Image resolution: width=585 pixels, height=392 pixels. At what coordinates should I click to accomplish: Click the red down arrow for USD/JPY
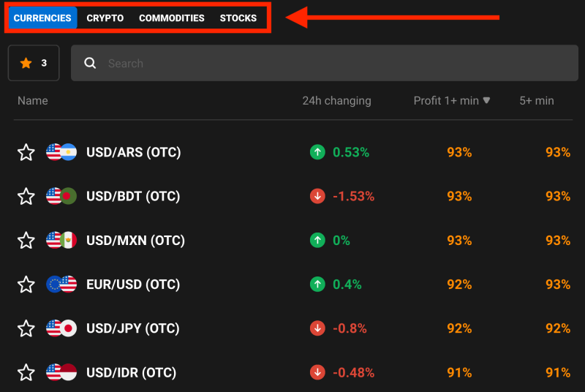click(x=317, y=328)
